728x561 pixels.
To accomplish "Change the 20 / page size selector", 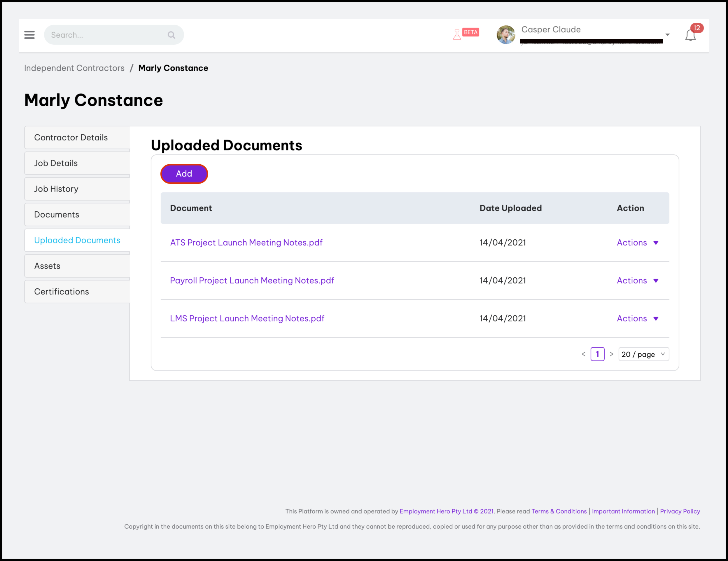I will pos(643,354).
